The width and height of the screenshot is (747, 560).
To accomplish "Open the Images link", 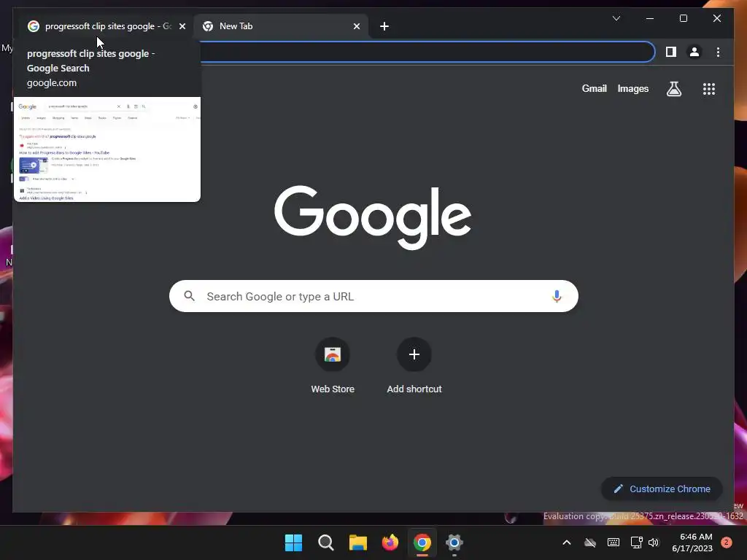I will (x=632, y=88).
